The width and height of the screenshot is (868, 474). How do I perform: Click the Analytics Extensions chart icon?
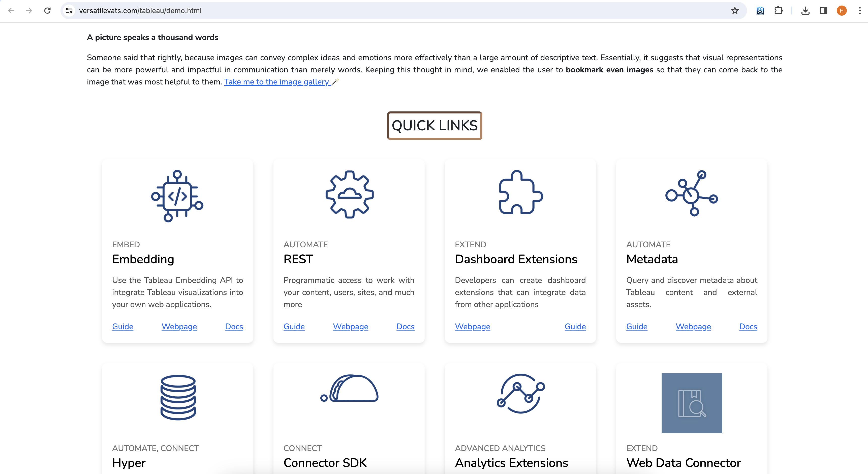click(520, 393)
